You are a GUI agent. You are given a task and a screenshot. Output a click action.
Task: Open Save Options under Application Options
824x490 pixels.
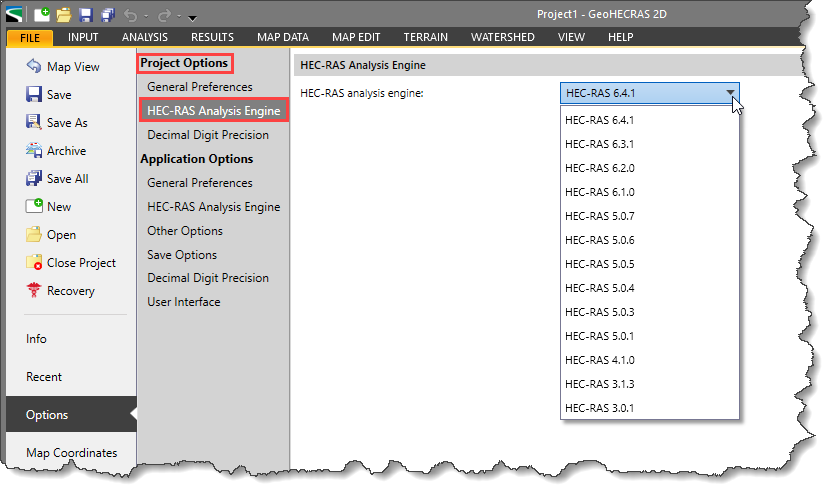[x=182, y=255]
